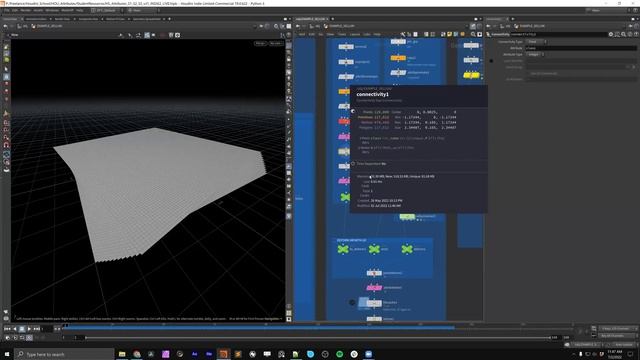
Task: Select the right green node in lower network box
Action: (407, 249)
